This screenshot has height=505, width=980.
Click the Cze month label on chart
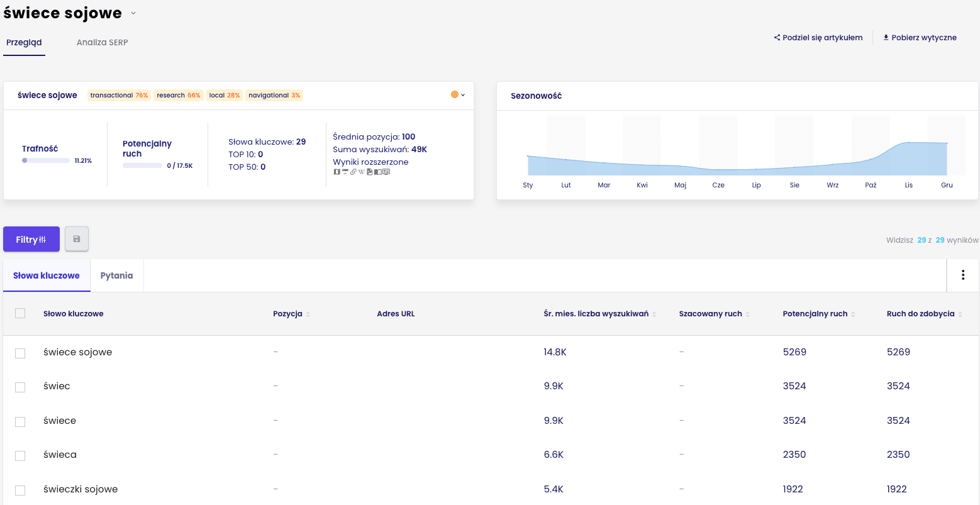718,185
